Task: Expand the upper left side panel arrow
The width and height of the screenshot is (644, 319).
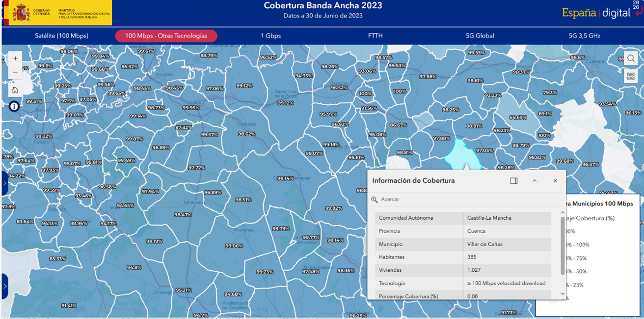Action: tap(4, 183)
